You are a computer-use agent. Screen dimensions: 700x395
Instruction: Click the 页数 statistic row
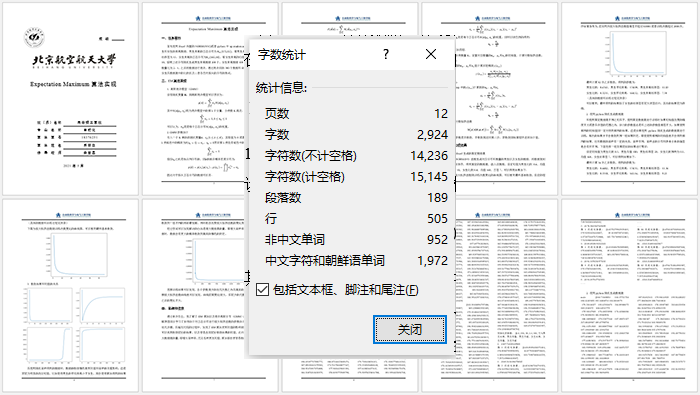click(x=356, y=113)
